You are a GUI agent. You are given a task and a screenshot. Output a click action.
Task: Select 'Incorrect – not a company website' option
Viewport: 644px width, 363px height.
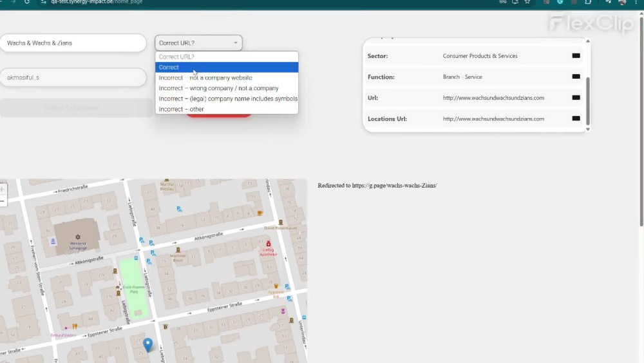(x=227, y=78)
